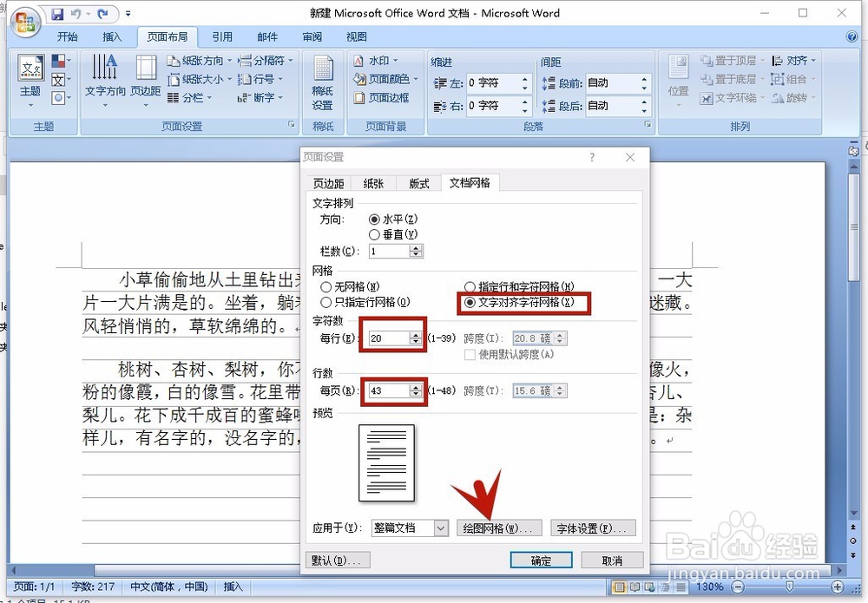868x603 pixels.
Task: Confirm dialog with 确定 button
Action: [541, 560]
